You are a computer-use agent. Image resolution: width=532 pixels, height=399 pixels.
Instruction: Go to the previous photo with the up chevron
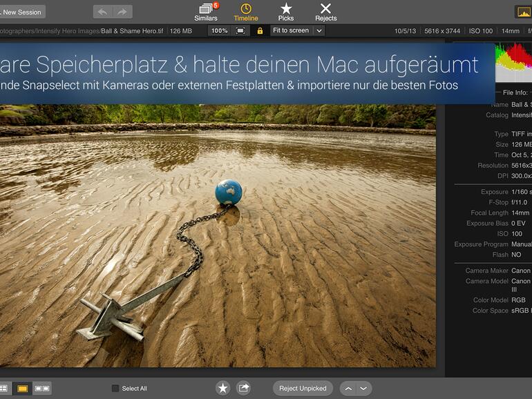click(348, 389)
